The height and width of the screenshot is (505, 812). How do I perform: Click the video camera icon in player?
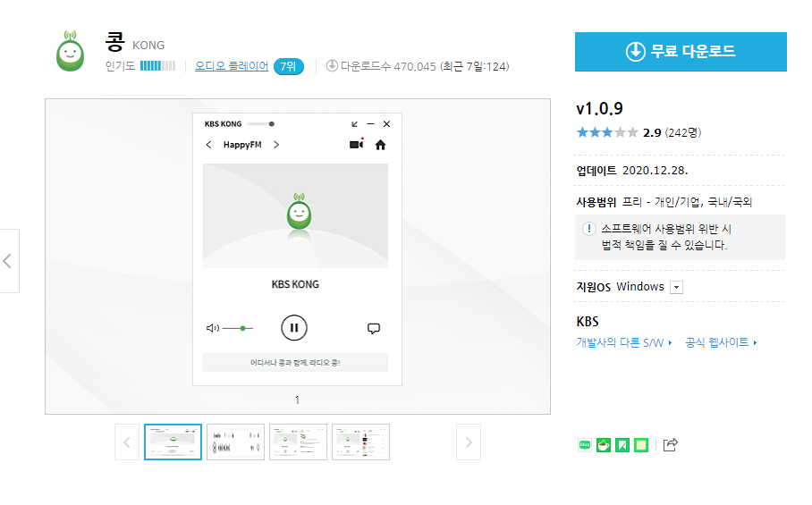click(x=357, y=144)
